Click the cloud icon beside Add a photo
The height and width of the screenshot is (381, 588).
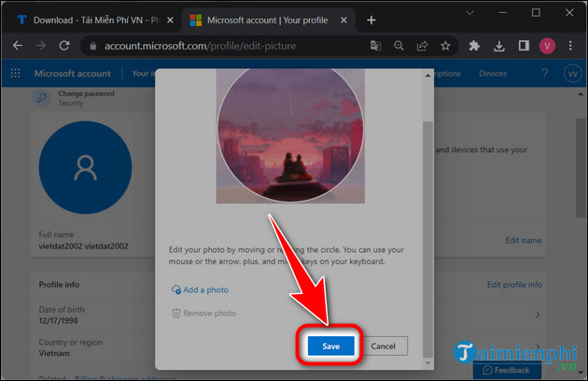tap(176, 289)
